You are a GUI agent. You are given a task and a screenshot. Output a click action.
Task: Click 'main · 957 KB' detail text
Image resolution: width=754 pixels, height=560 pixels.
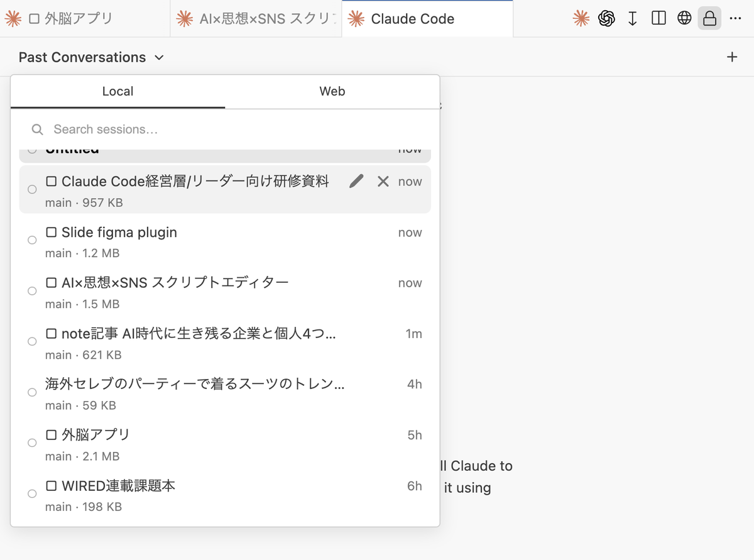click(84, 203)
